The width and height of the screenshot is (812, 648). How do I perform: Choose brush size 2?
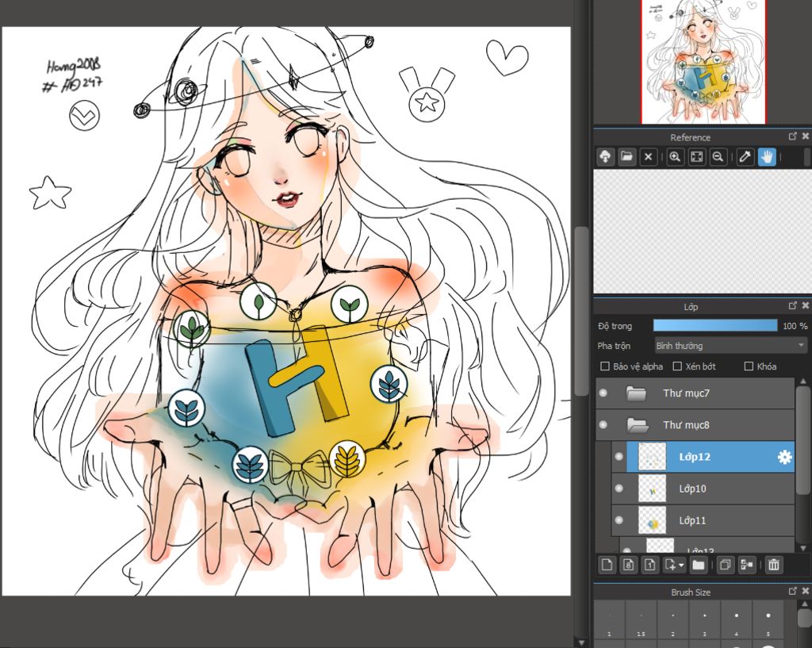(x=672, y=620)
